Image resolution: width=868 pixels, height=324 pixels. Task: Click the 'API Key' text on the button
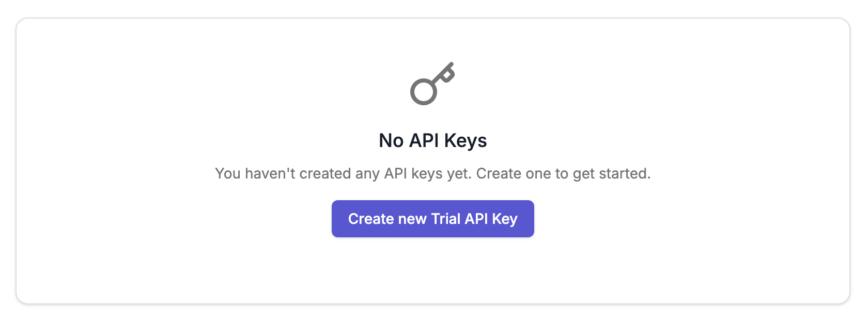pos(491,219)
